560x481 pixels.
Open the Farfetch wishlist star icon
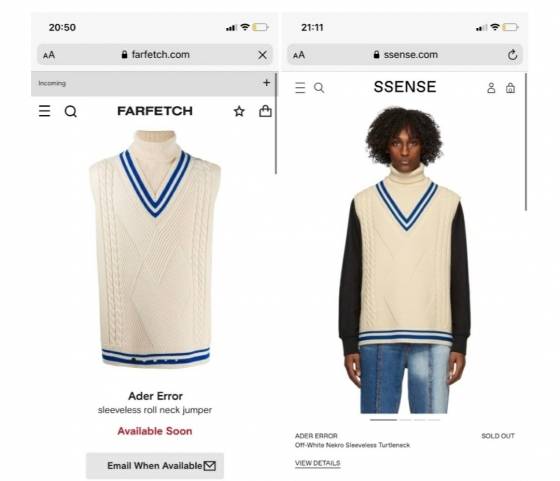click(239, 111)
